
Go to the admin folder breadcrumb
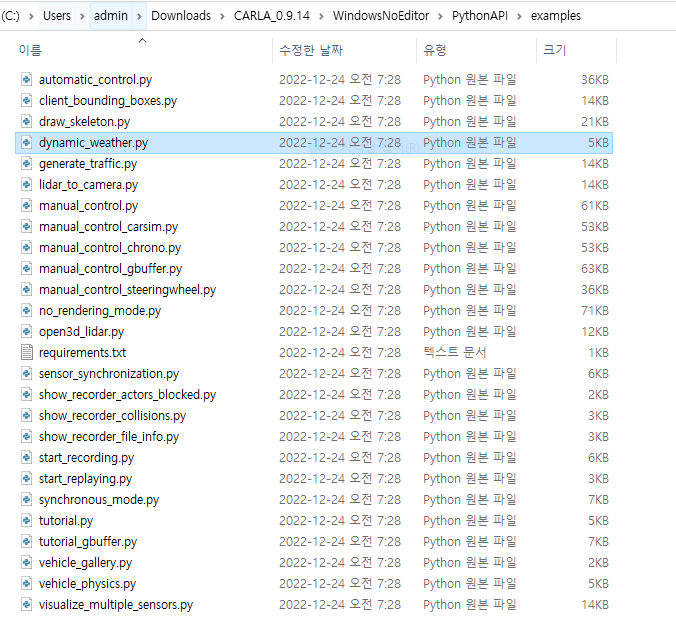[111, 16]
